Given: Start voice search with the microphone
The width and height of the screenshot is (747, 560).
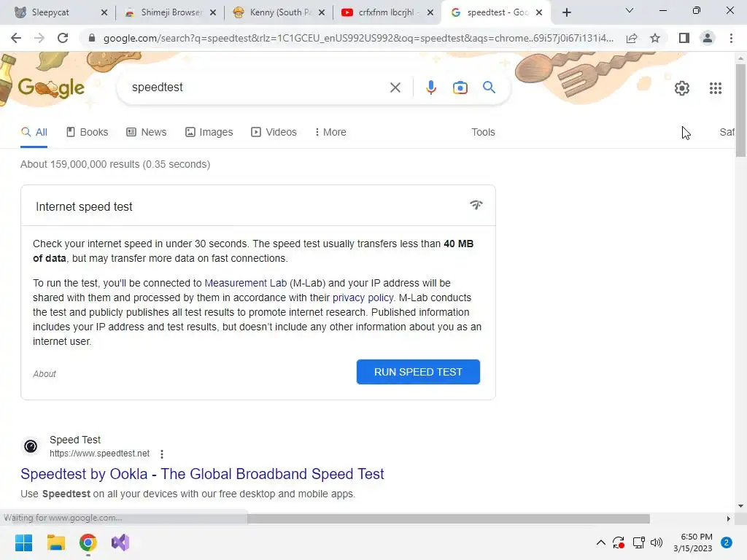Looking at the screenshot, I should [430, 87].
